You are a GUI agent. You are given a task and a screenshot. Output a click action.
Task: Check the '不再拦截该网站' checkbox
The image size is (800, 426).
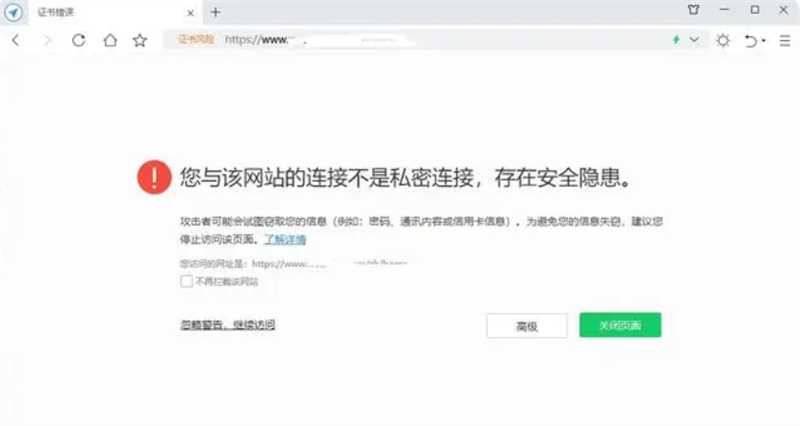pos(186,282)
